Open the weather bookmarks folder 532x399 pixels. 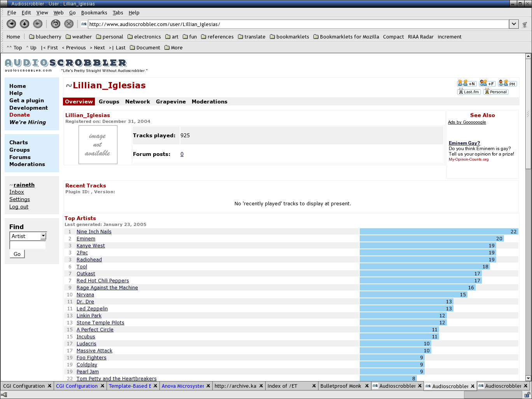click(x=79, y=37)
